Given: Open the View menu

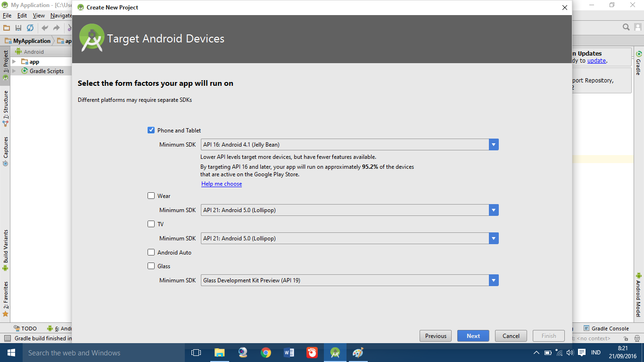Looking at the screenshot, I should click(x=38, y=15).
